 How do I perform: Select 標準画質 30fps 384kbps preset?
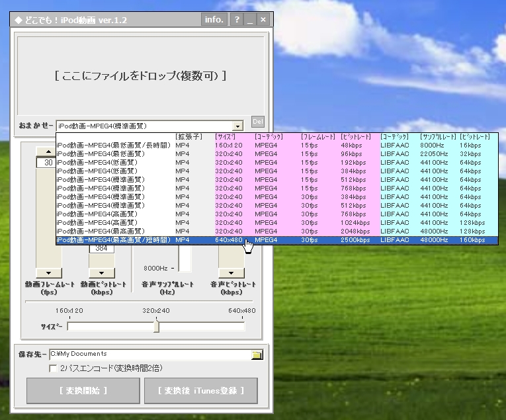[x=277, y=197]
